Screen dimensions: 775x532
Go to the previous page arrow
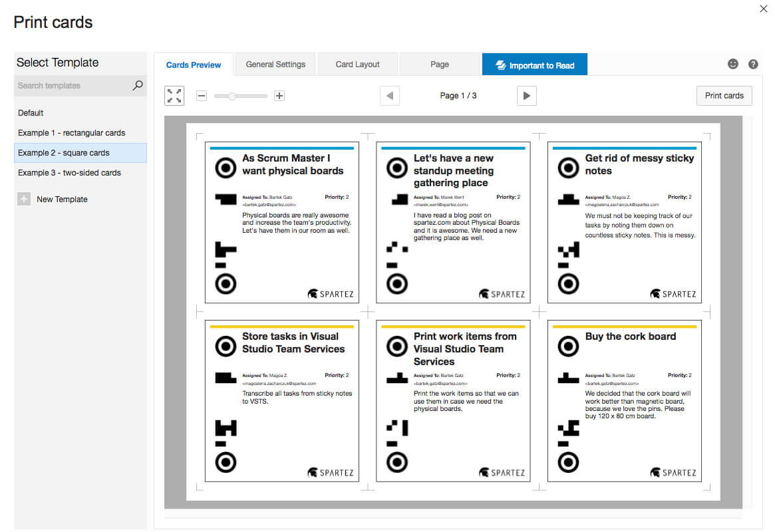[390, 96]
